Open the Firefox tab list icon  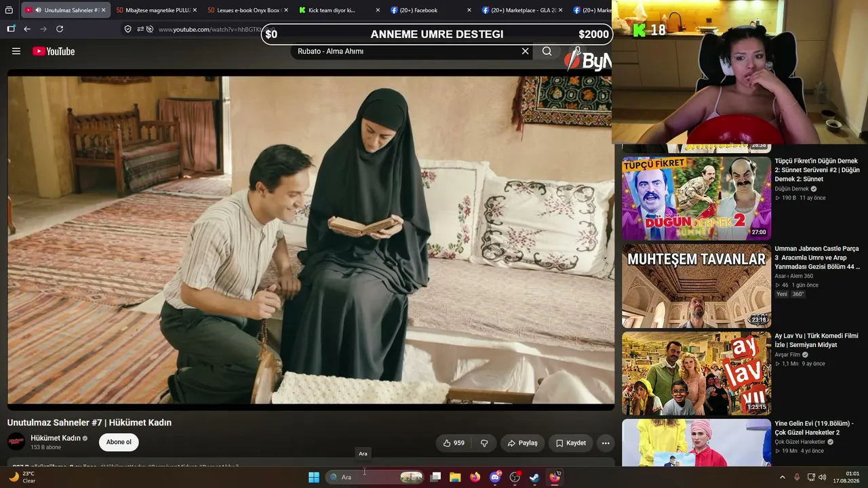point(9,10)
